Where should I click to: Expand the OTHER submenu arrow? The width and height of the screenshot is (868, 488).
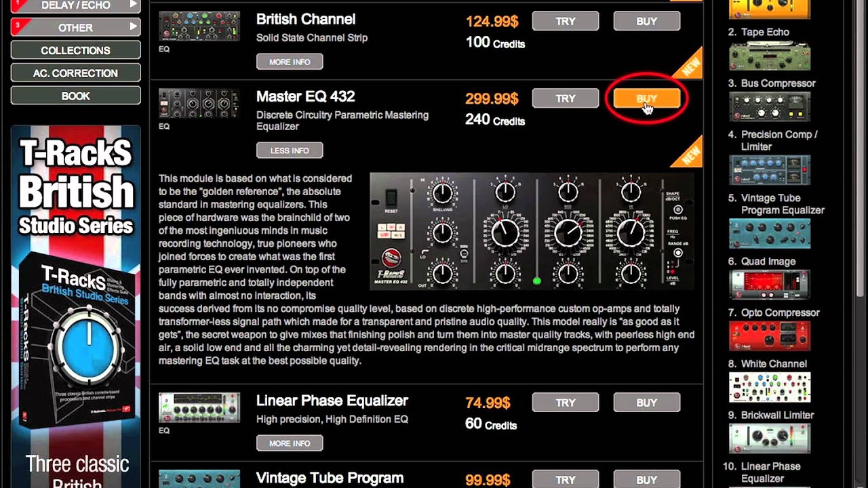tap(134, 26)
